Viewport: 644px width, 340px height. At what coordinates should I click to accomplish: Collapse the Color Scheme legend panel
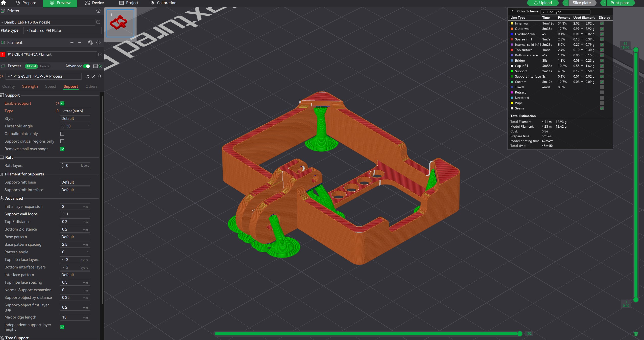(x=512, y=11)
